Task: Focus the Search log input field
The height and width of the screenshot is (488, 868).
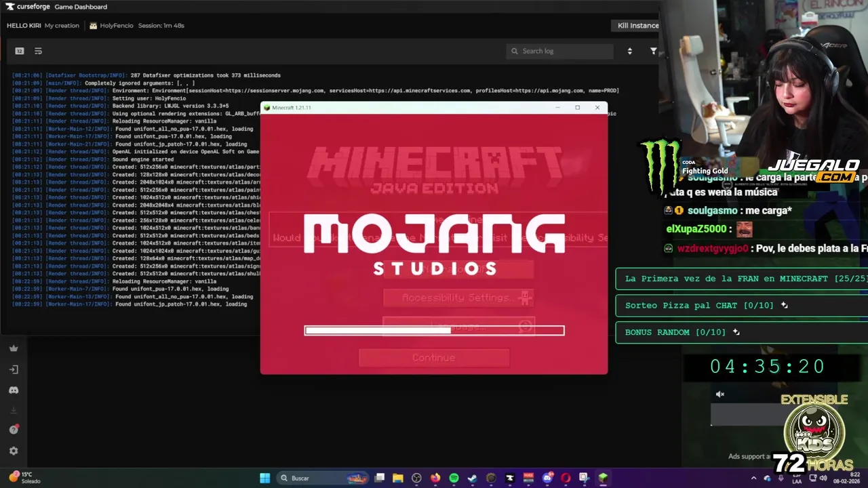Action: pyautogui.click(x=559, y=51)
